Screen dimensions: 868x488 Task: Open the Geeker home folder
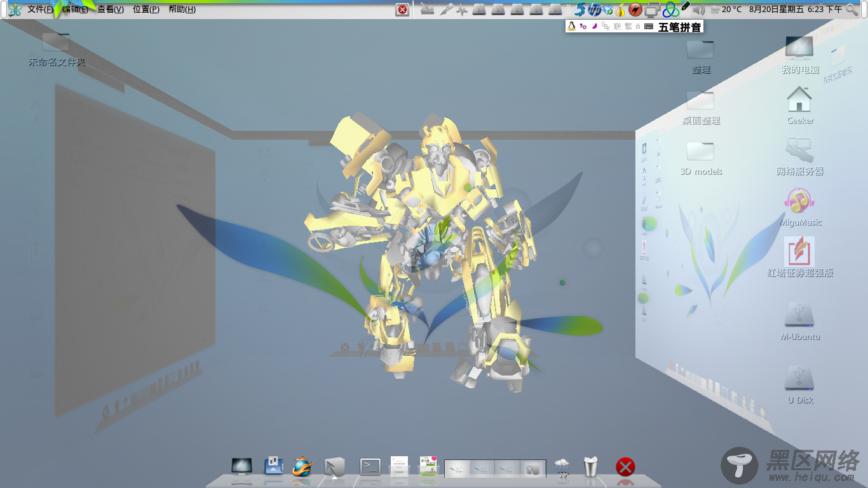[x=800, y=105]
